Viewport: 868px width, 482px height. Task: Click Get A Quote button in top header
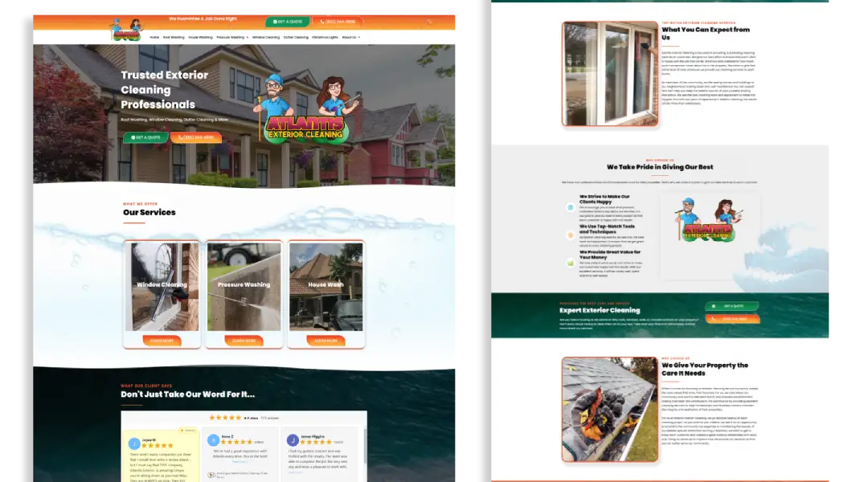tap(287, 22)
